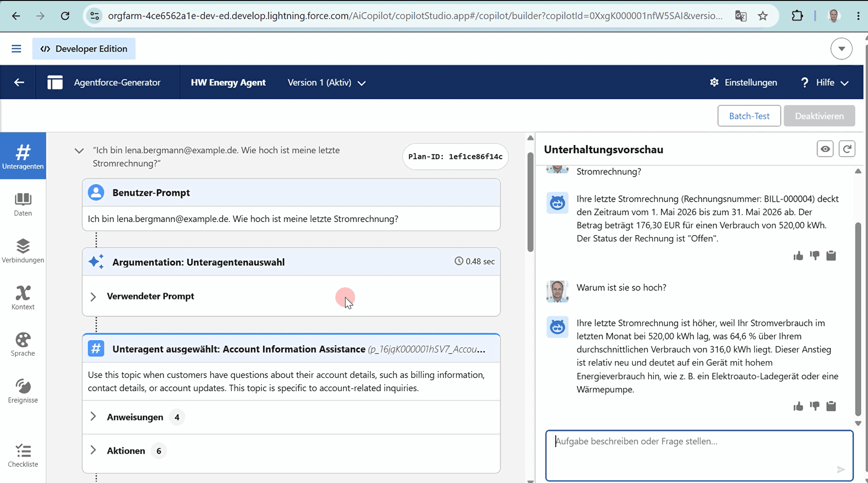Open the Daten sidebar tab
Screen dimensions: 868x483
coord(23,205)
